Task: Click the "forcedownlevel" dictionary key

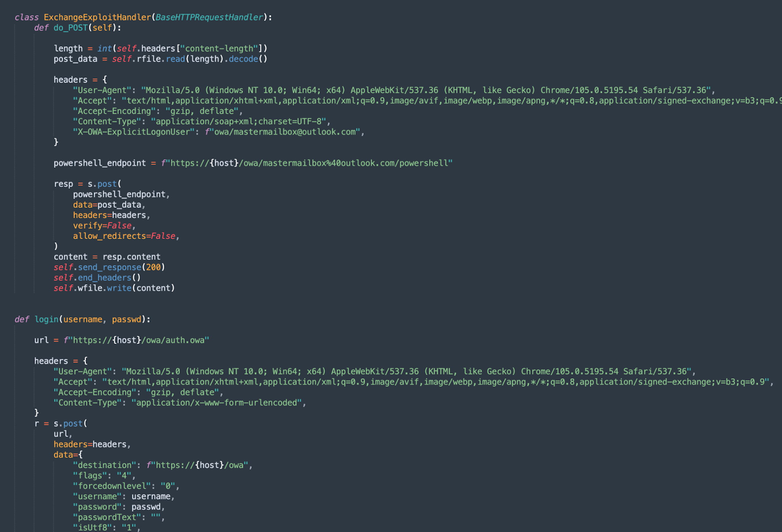Action: (112, 486)
